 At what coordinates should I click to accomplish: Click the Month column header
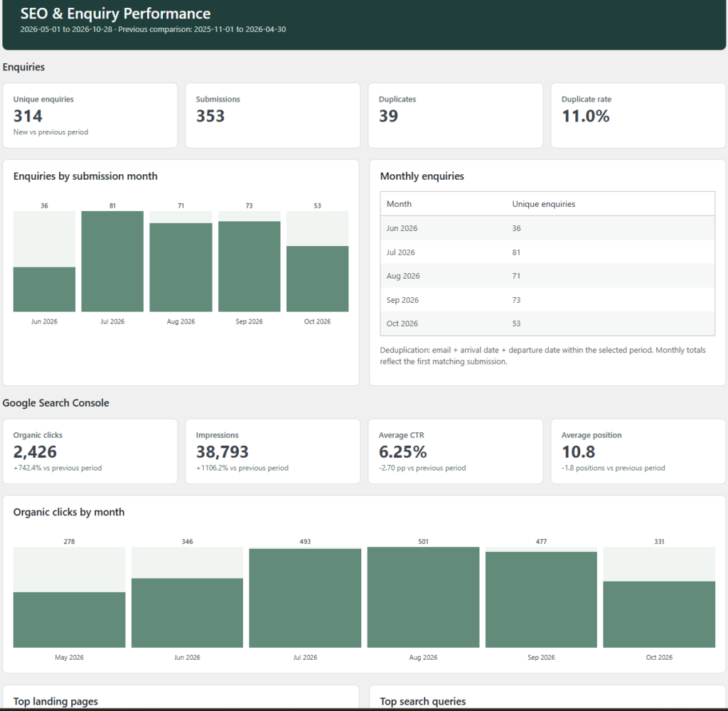pos(399,204)
